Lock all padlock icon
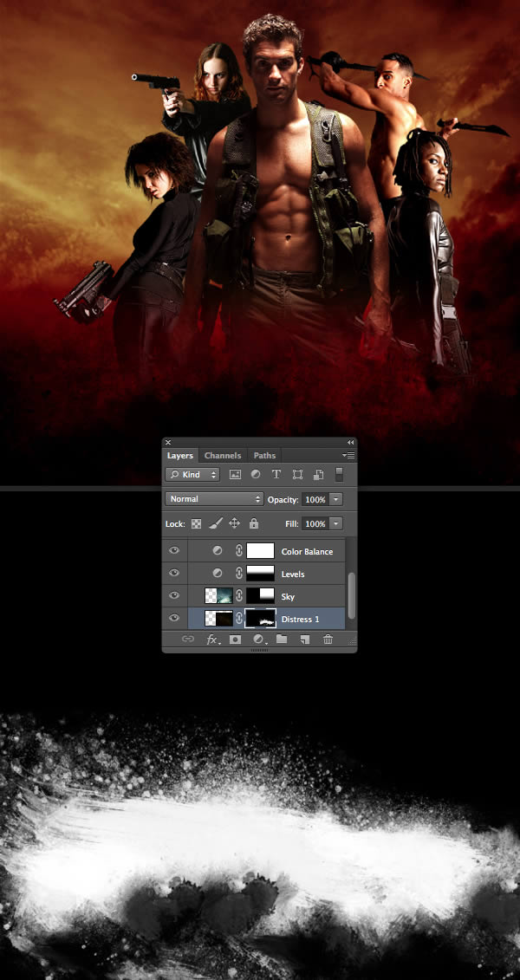This screenshot has height=980, width=520. point(254,523)
